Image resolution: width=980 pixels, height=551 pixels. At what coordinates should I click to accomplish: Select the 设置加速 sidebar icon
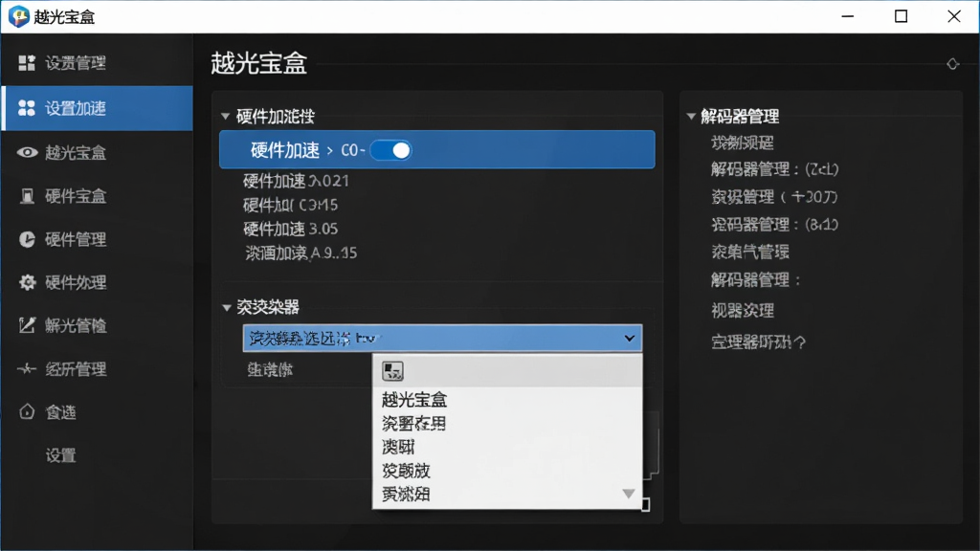(27, 108)
